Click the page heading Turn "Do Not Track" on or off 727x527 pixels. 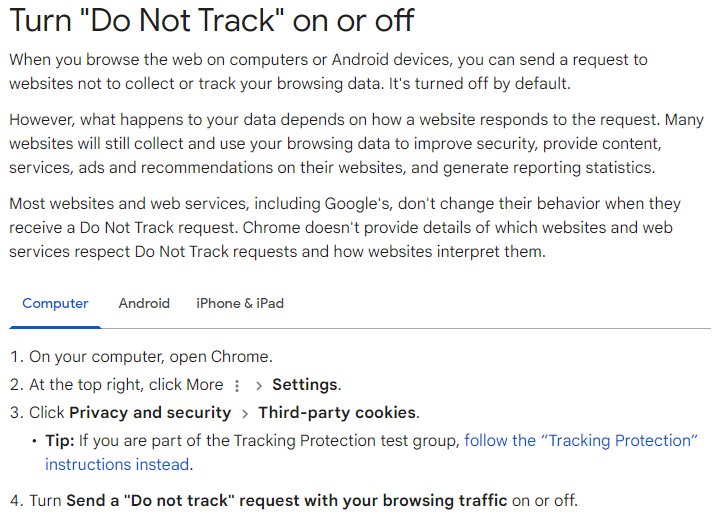211,20
